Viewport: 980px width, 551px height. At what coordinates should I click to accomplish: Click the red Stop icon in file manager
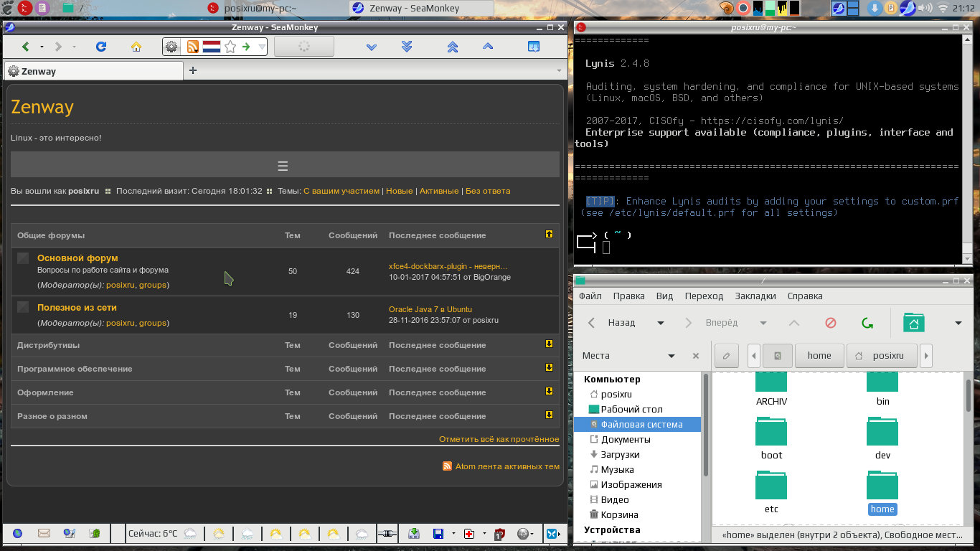click(x=831, y=323)
